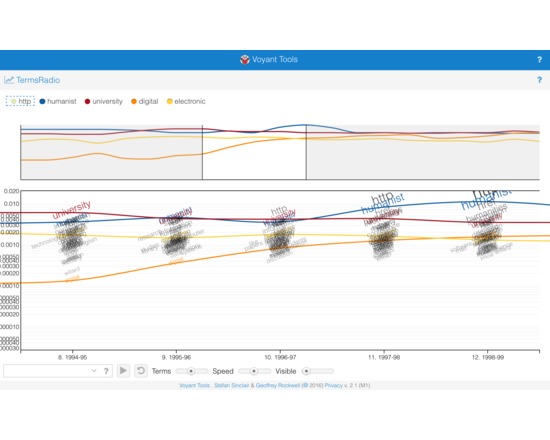The height and width of the screenshot is (440, 550).
Task: Click the TermsRadio chart icon
Action: [x=9, y=80]
